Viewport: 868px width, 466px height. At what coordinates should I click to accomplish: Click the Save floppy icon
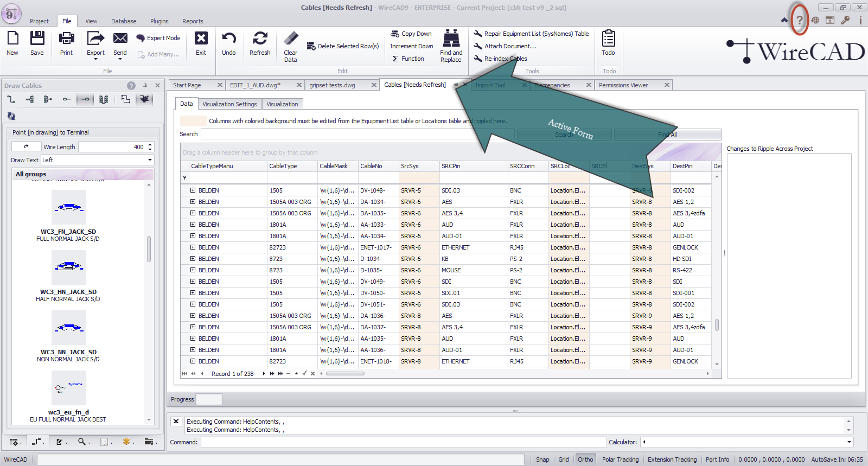coord(37,38)
